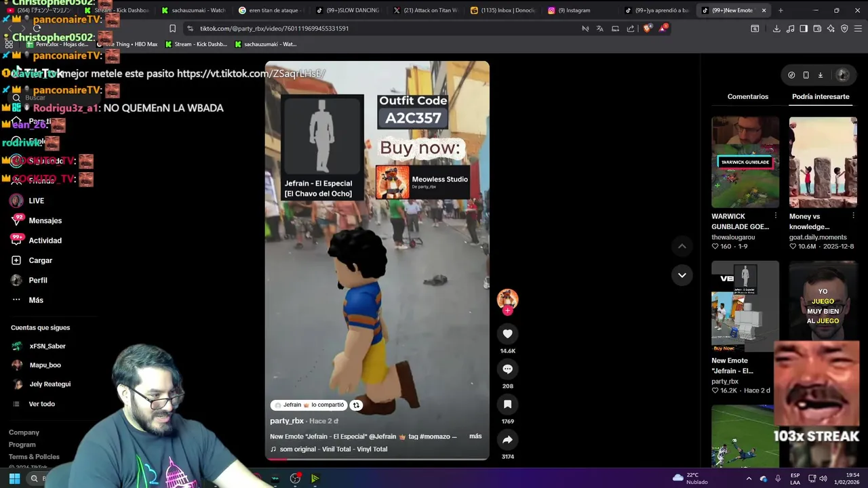This screenshot has width=868, height=488.
Task: Click the repost icon next to Jefrain lo compartió
Action: pyautogui.click(x=356, y=405)
